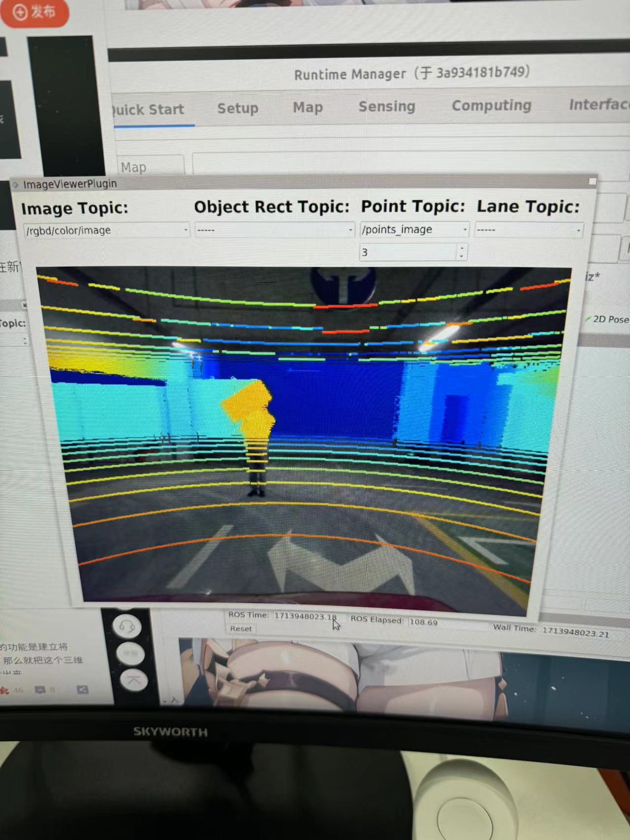
Task: Expand the Object Rect Topic dropdown
Action: [x=275, y=230]
